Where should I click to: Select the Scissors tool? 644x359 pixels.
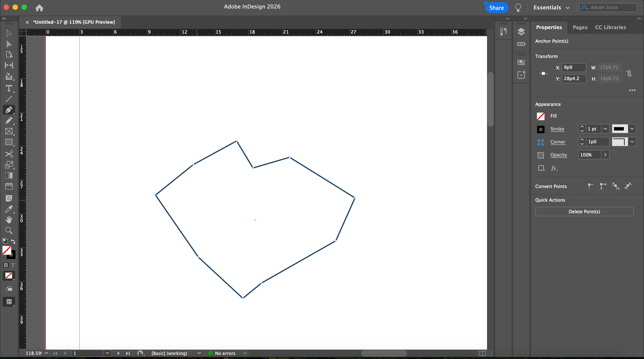tap(9, 154)
